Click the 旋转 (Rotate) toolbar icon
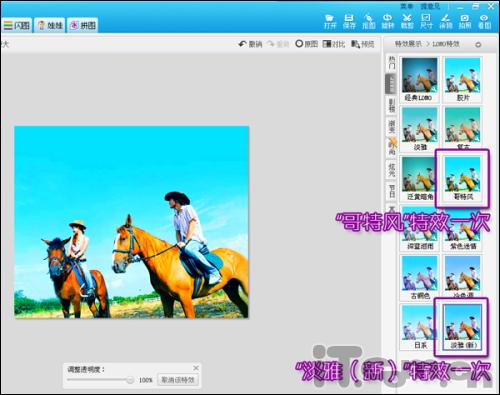 388,21
